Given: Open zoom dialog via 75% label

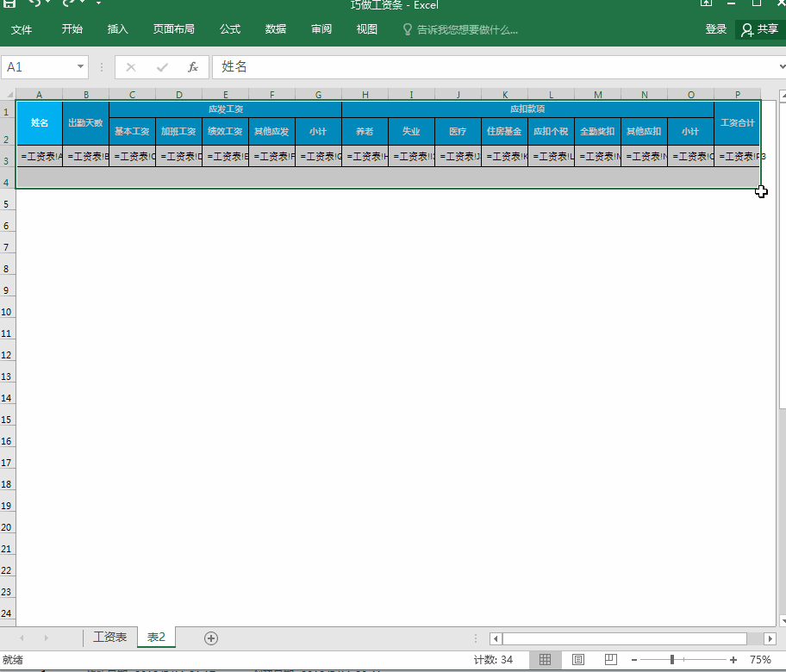Looking at the screenshot, I should tap(760, 660).
